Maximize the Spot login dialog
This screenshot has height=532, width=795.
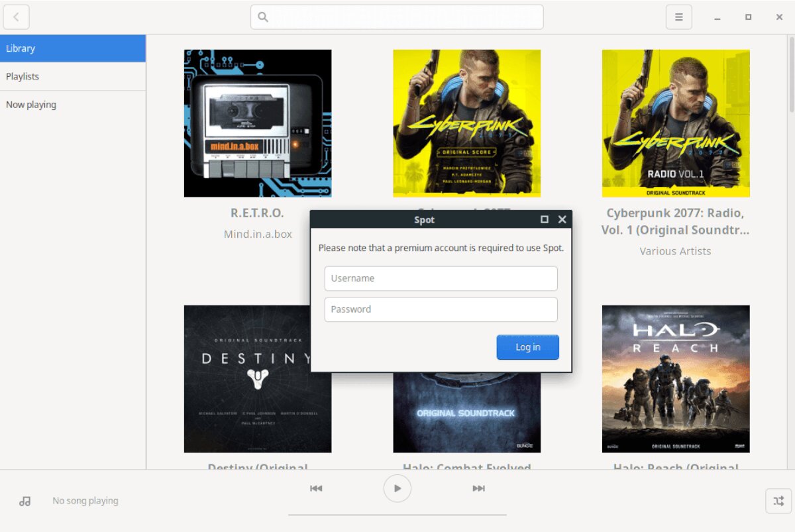545,219
